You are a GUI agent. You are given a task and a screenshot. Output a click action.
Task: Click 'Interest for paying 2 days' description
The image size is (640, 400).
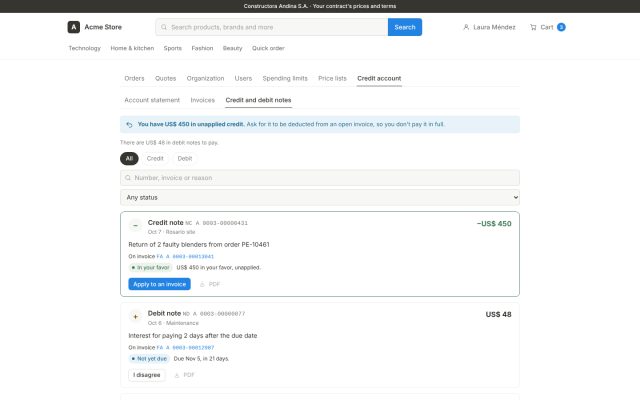193,336
